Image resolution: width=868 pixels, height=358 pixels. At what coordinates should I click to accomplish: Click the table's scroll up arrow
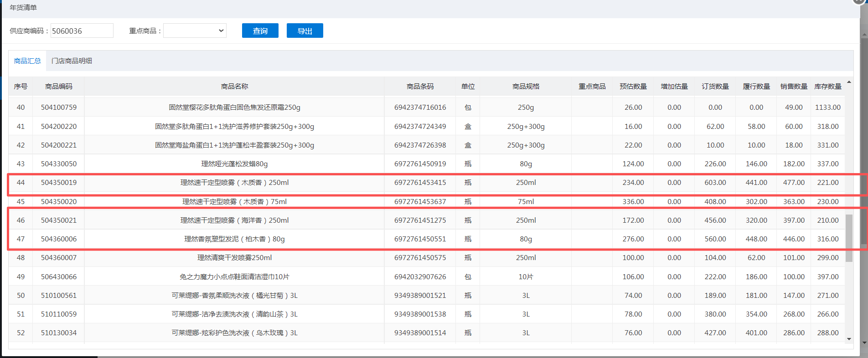point(849,82)
